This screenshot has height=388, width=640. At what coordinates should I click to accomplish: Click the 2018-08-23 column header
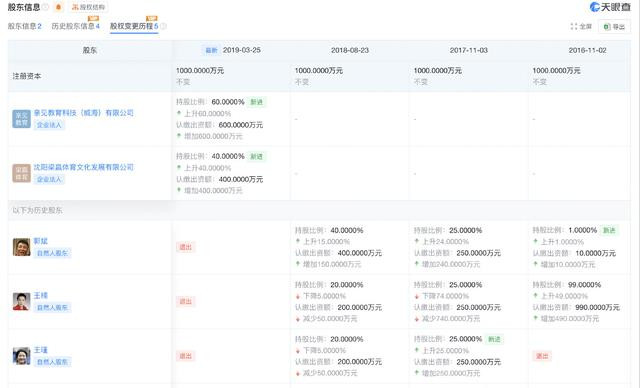coord(350,50)
